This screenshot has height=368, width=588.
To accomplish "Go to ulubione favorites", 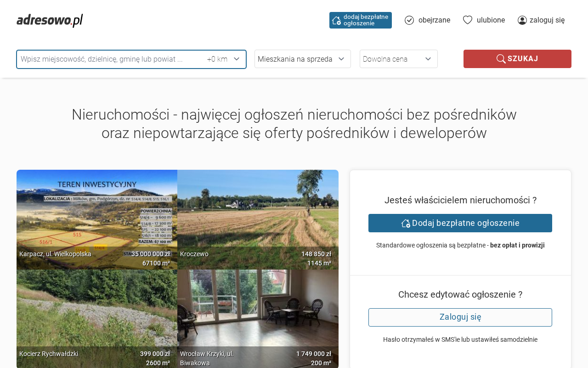I will coord(491,20).
